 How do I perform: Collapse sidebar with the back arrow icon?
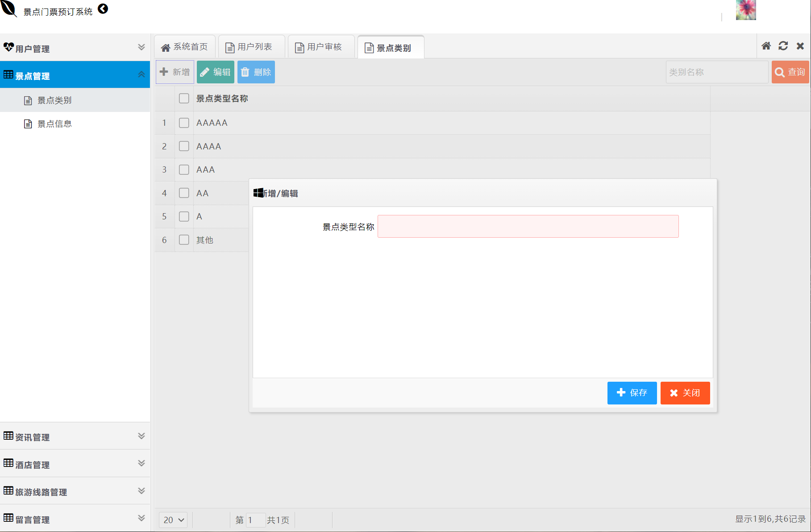pyautogui.click(x=103, y=9)
